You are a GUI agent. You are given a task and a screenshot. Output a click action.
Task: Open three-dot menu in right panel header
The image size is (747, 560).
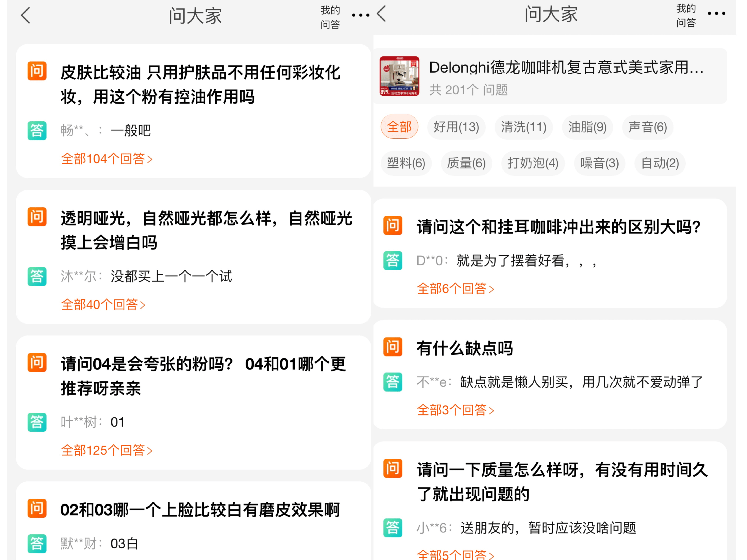pyautogui.click(x=716, y=14)
